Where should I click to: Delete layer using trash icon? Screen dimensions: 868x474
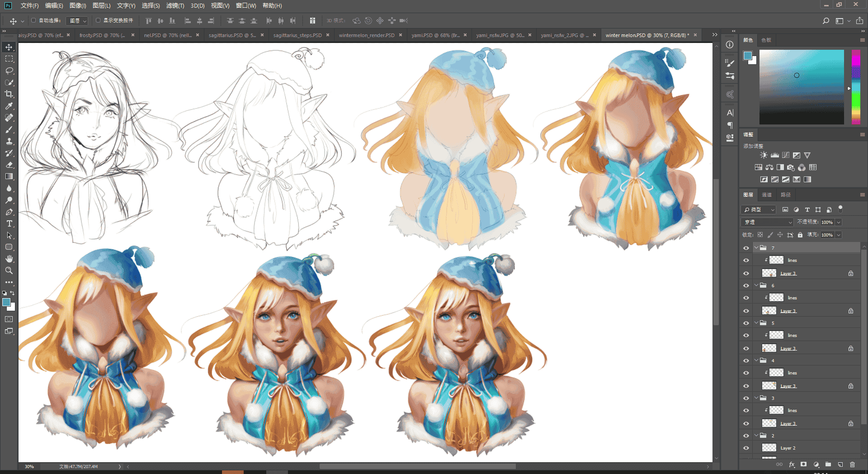[x=853, y=465]
